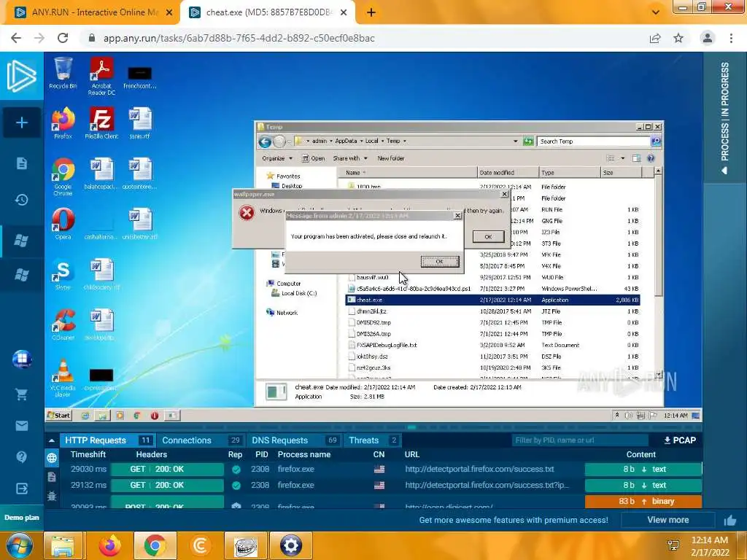Screen dimensions: 747x560
Task: Select the Google Chrome desktop shortcut
Action: click(63, 176)
